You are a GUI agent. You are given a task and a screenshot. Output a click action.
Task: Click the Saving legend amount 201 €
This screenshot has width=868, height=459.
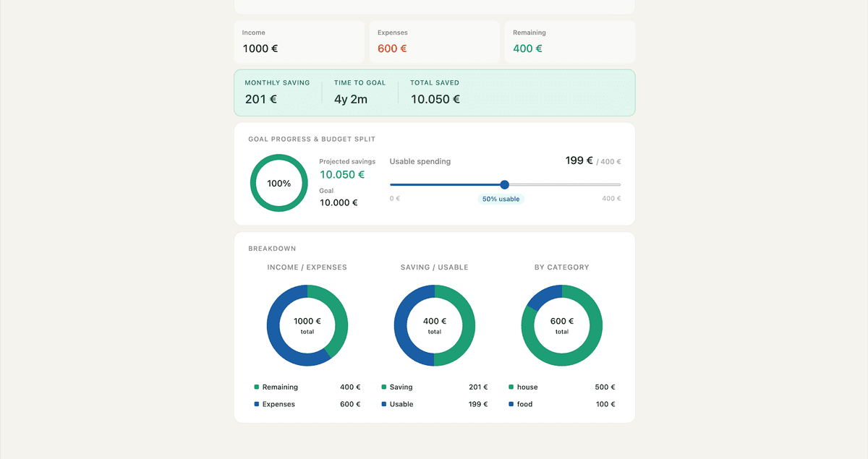[478, 387]
